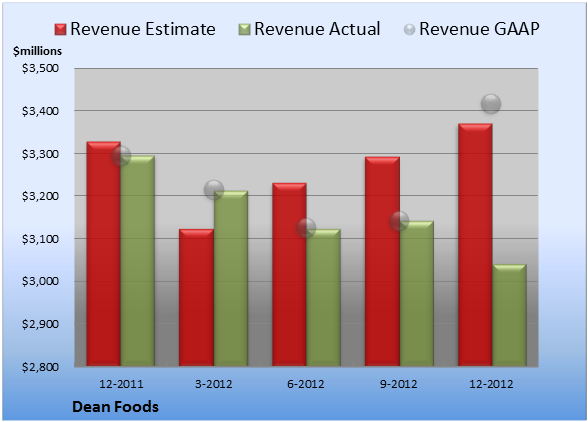Click the red Revenue Estimate legend marker
Image resolution: width=588 pixels, height=422 pixels.
(60, 30)
